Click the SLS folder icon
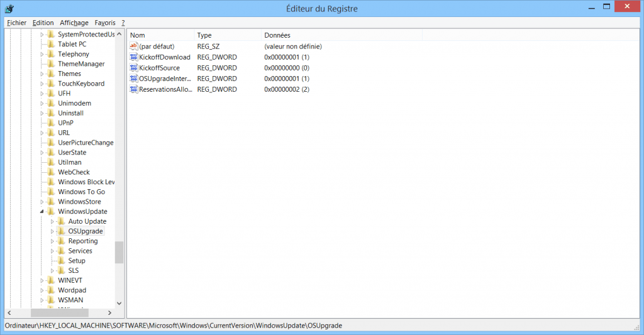This screenshot has height=335, width=644. pyautogui.click(x=61, y=270)
